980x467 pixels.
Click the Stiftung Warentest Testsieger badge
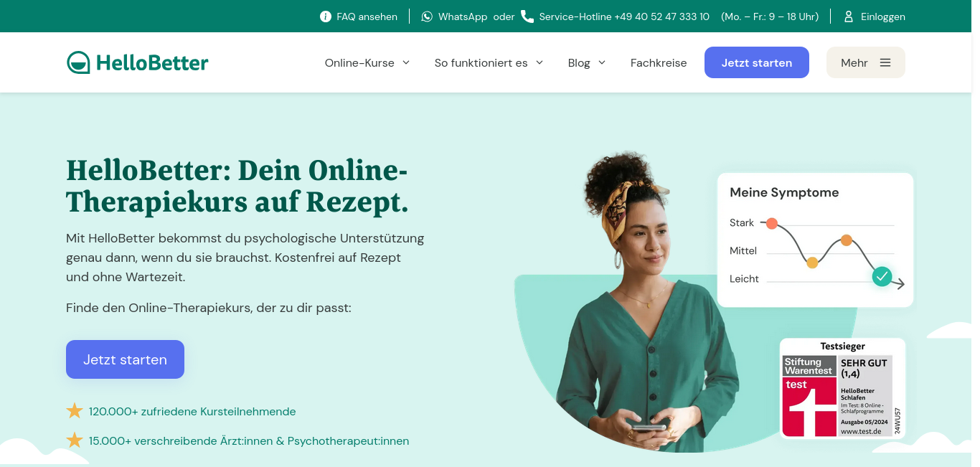point(842,388)
